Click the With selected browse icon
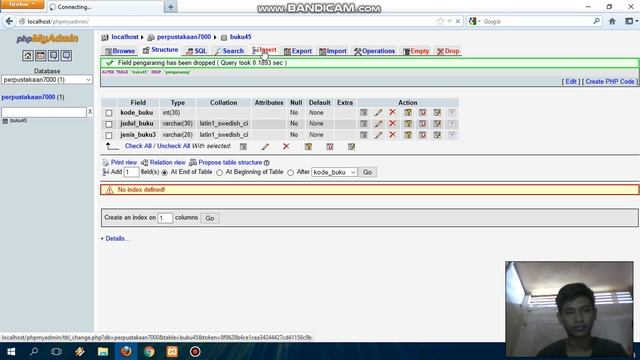This screenshot has height=360, width=640. [243, 147]
